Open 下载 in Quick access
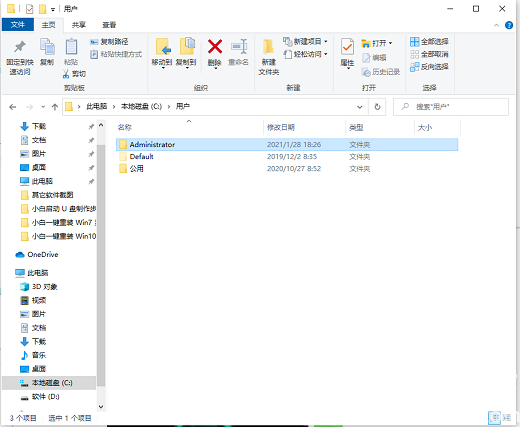This screenshot has width=520, height=427. tap(39, 126)
